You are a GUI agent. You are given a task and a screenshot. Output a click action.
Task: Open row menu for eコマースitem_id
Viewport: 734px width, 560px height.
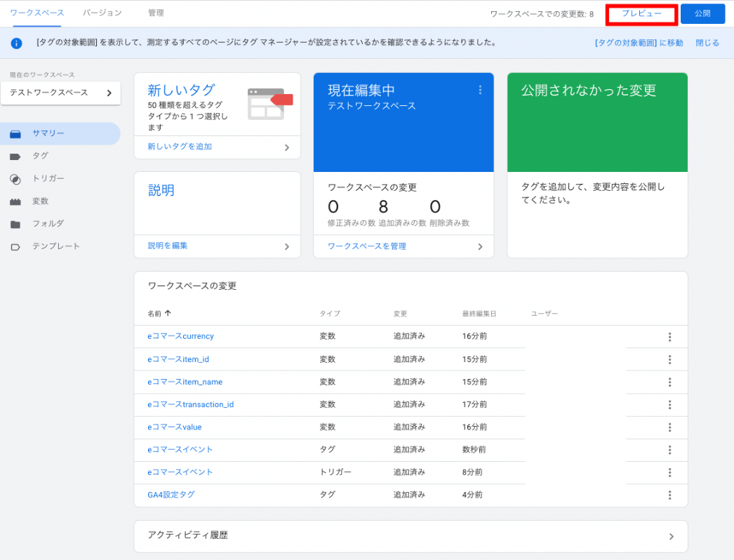670,359
